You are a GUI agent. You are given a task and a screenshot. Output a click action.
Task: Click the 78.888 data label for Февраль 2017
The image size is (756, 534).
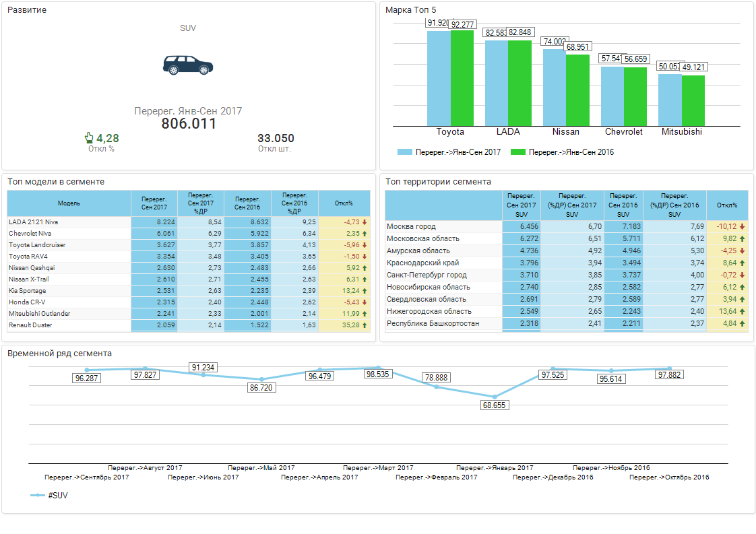pyautogui.click(x=437, y=377)
